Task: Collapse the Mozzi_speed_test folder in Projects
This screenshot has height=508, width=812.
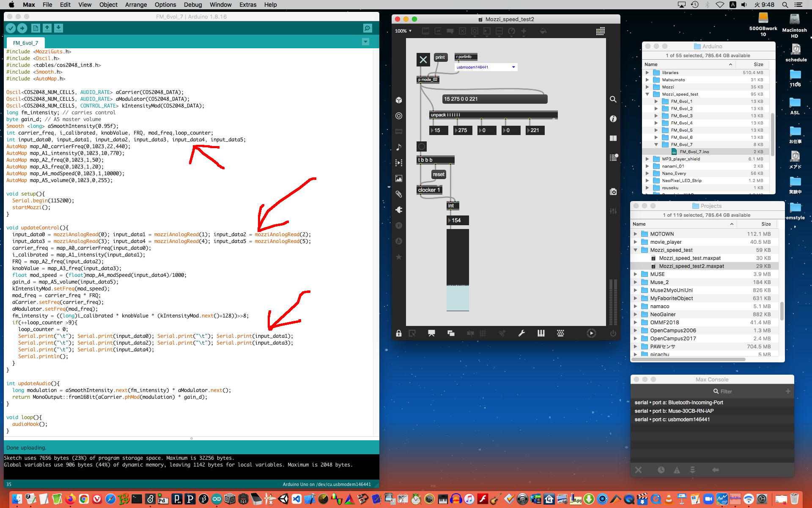Action: [635, 250]
